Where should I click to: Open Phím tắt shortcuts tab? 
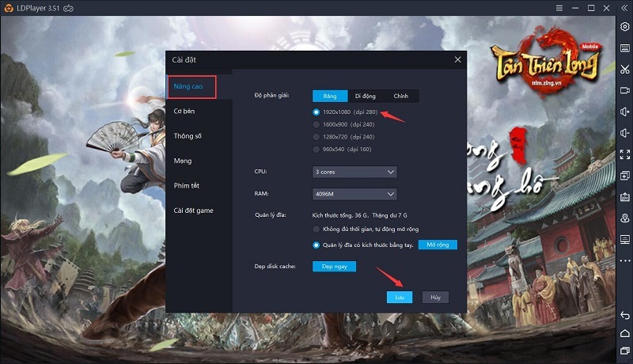pos(186,186)
